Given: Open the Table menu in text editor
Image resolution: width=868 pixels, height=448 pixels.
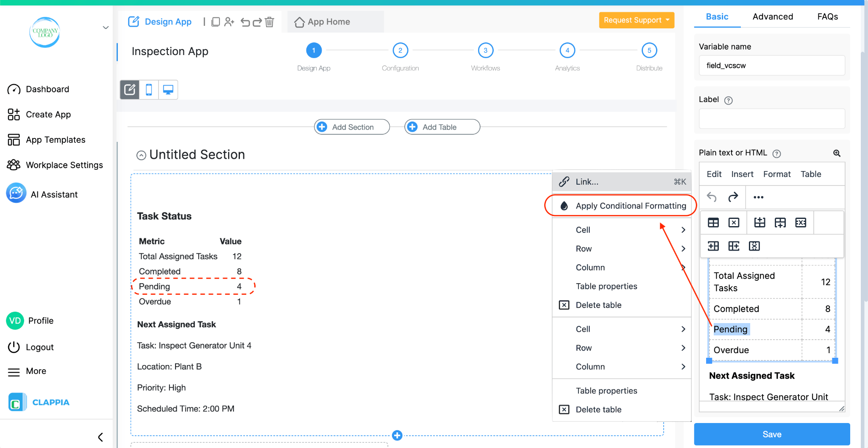Looking at the screenshot, I should tap(811, 174).
